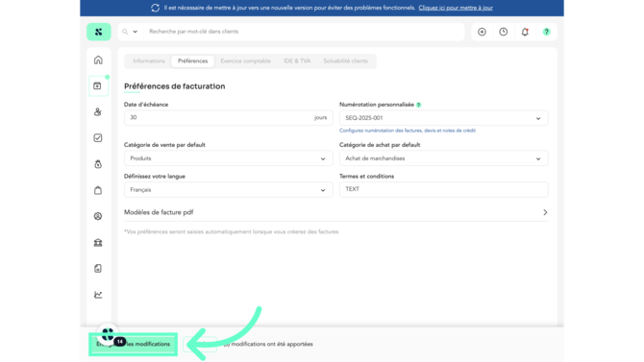Expand Modèles de facture pdf section
This screenshot has width=644, height=362.
(x=336, y=212)
